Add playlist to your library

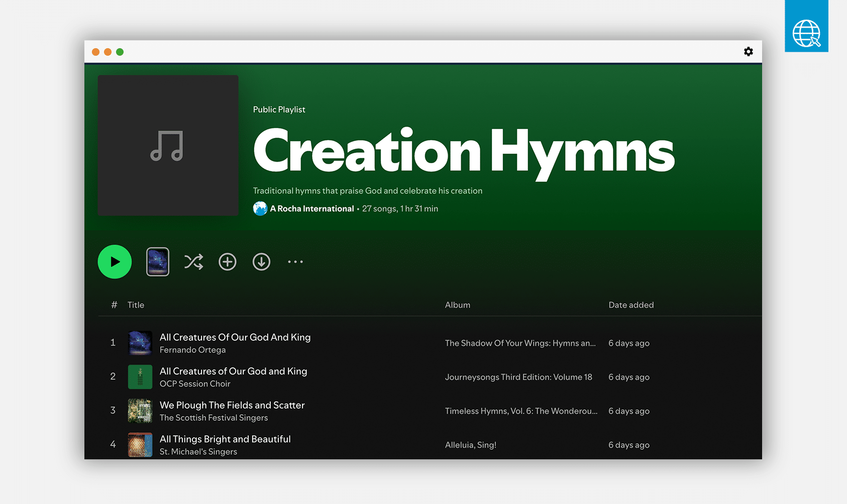pyautogui.click(x=228, y=262)
